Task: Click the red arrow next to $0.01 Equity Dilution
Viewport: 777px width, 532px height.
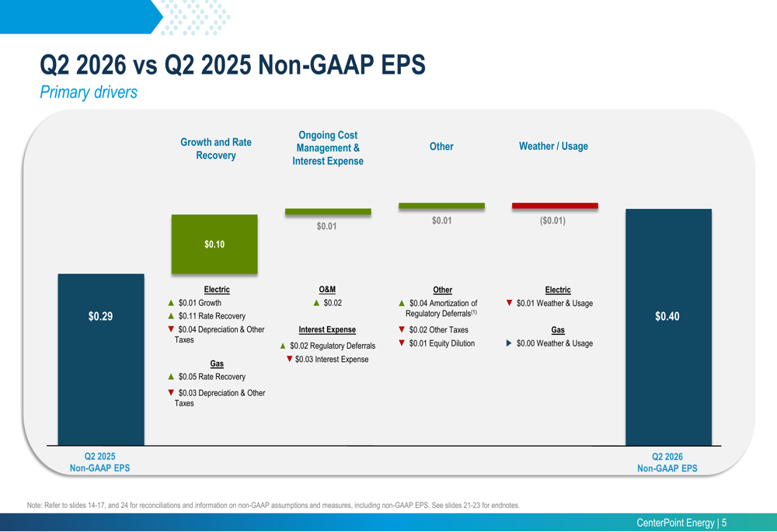Action: coord(402,342)
